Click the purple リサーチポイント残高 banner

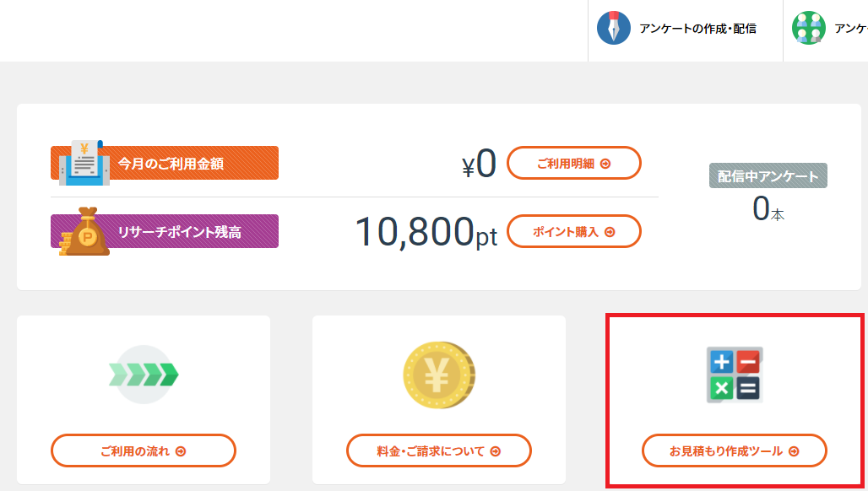click(165, 232)
